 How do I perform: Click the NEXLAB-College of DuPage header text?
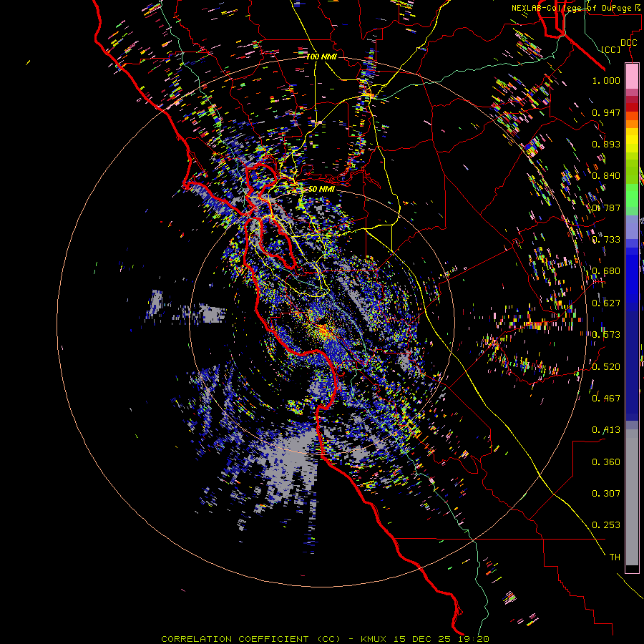click(571, 8)
